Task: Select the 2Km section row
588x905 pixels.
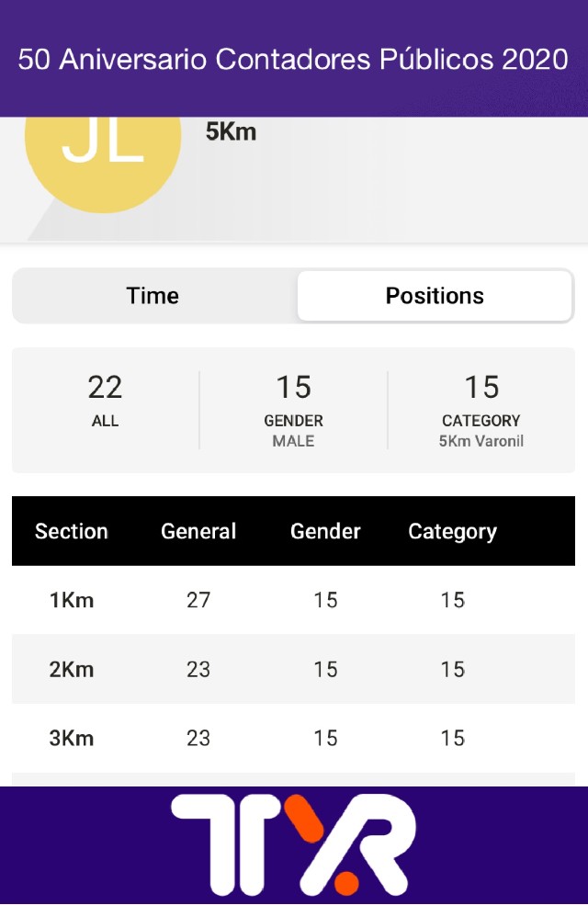Action: point(72,669)
